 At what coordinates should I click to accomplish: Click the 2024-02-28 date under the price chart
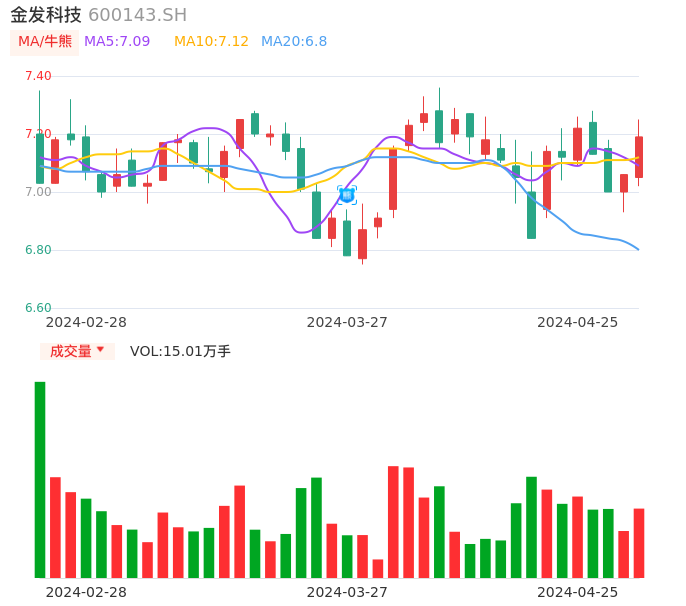tap(86, 322)
